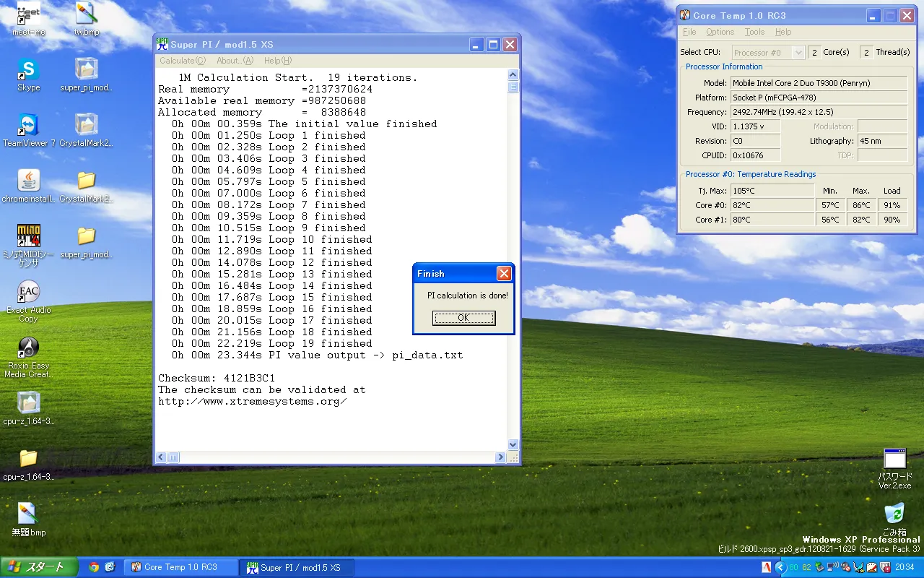Click horizontal scrollbar right arrow in Super PI
The height and width of the screenshot is (578, 924).
[500, 457]
